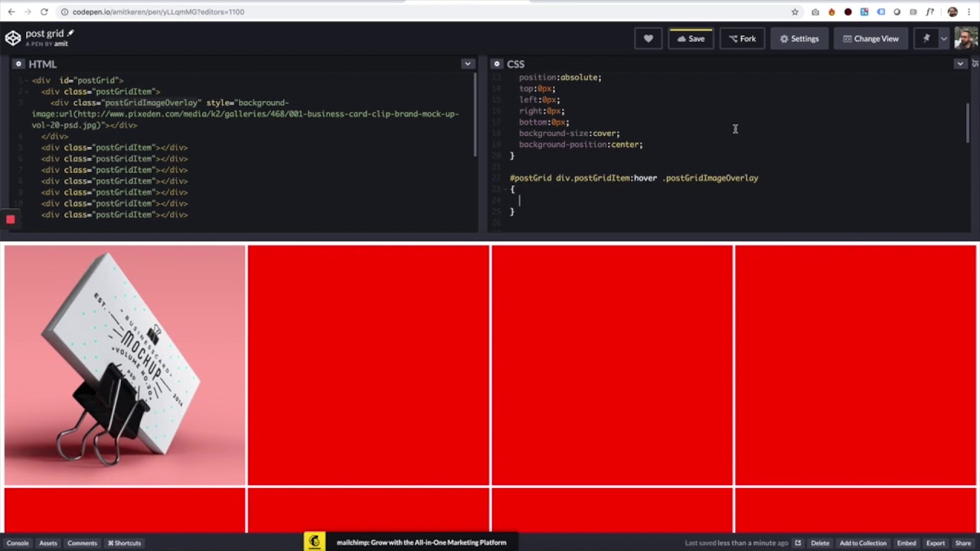Open the Console panel
Screen dimensions: 980x551
[18, 543]
